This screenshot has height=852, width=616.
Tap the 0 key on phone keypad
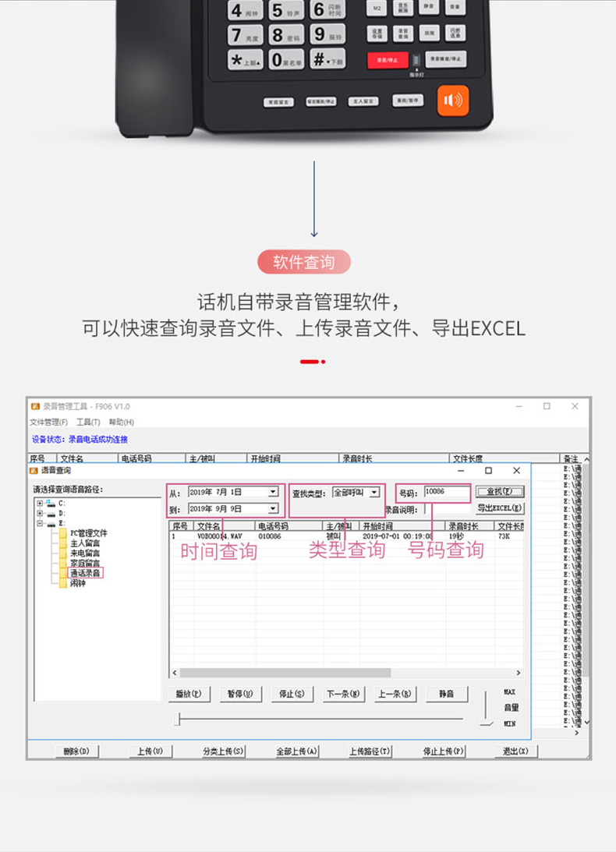tap(286, 59)
